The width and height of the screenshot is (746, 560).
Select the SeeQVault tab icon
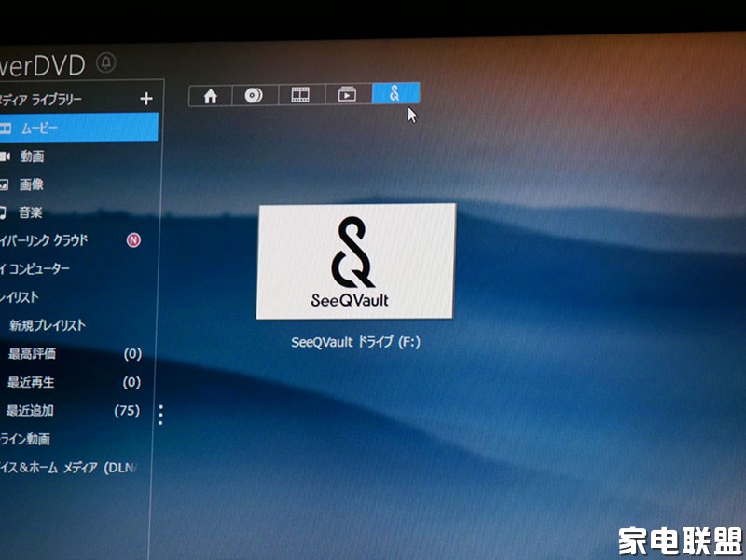click(395, 92)
